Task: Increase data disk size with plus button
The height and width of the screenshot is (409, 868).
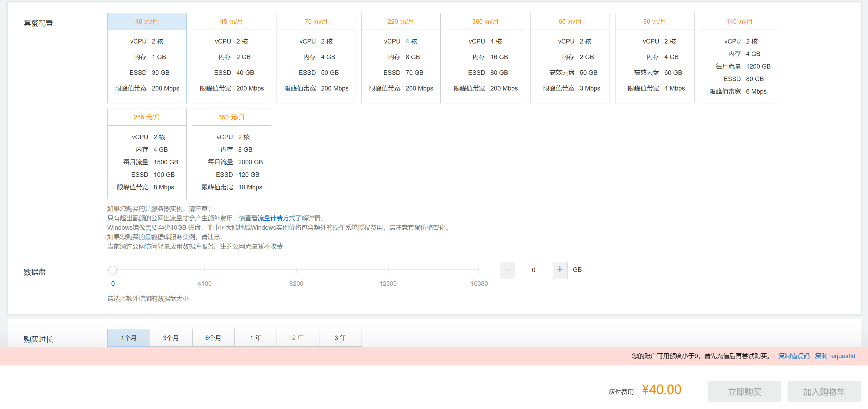Action: pyautogui.click(x=560, y=270)
